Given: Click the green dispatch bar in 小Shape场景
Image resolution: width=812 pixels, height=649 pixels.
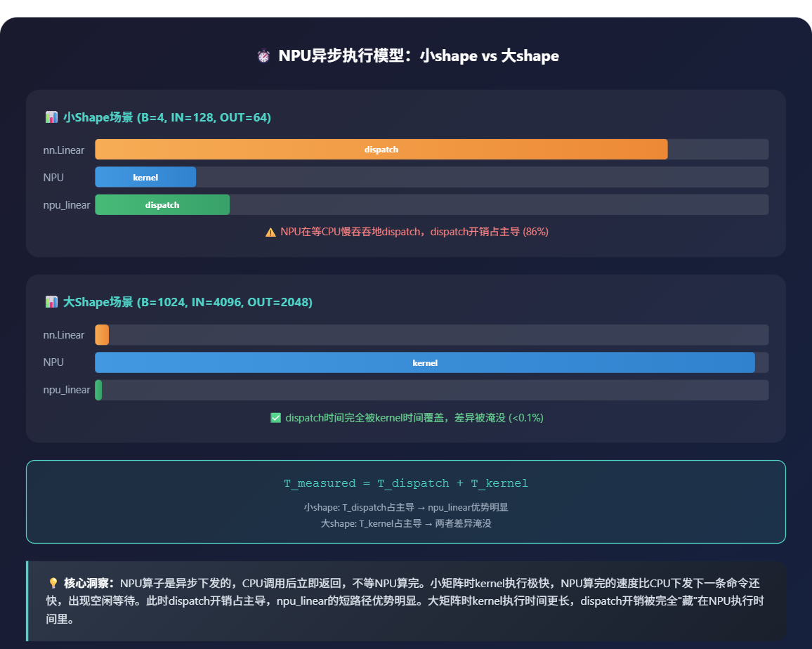Looking at the screenshot, I should pos(162,204).
